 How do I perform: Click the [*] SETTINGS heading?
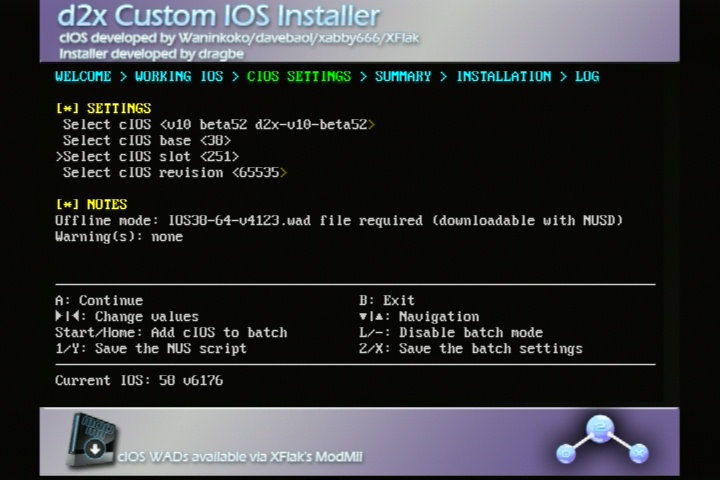(103, 108)
